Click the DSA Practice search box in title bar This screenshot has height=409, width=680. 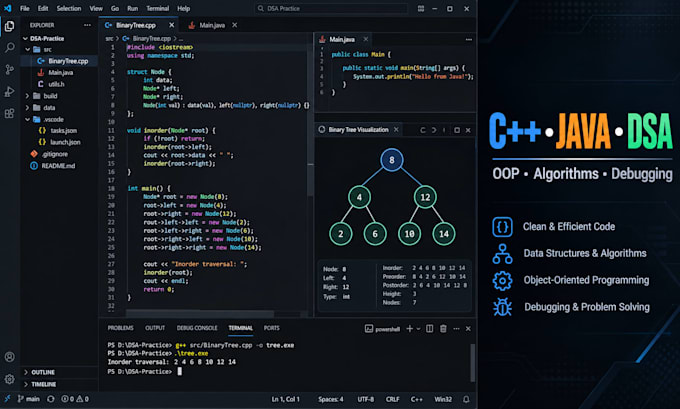(331, 8)
